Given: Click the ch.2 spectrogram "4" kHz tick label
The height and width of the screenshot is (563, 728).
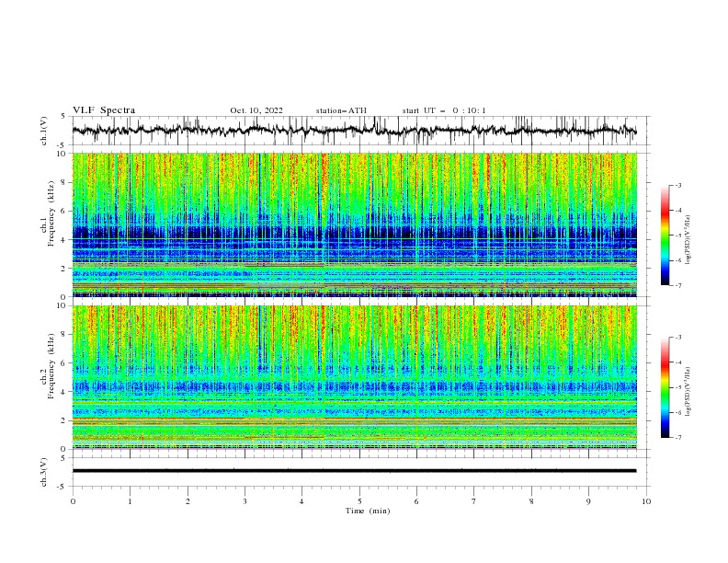Looking at the screenshot, I should (x=64, y=392).
